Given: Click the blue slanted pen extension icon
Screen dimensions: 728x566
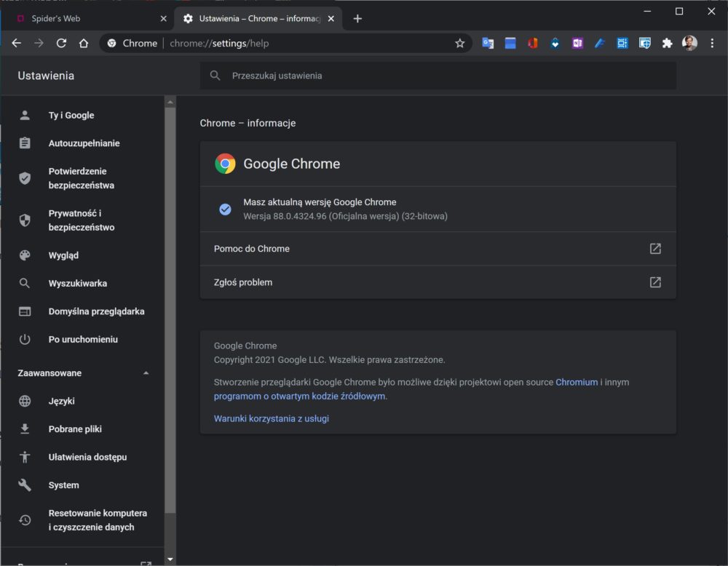Looking at the screenshot, I should (599, 43).
